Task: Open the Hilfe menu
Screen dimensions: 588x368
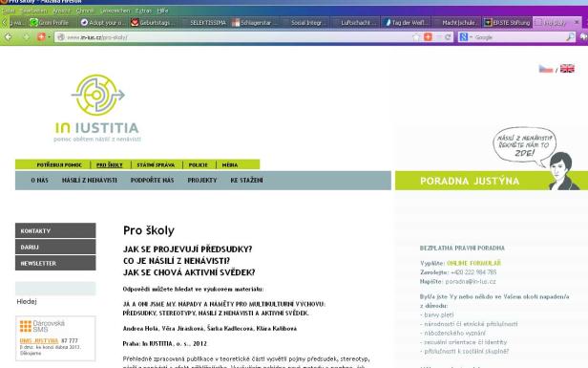Action: [x=162, y=11]
